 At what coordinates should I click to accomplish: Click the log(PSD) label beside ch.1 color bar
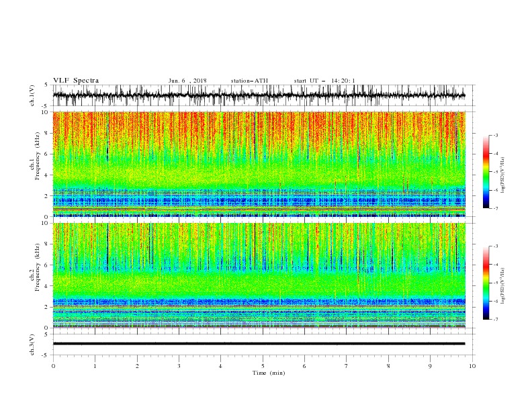503,175
